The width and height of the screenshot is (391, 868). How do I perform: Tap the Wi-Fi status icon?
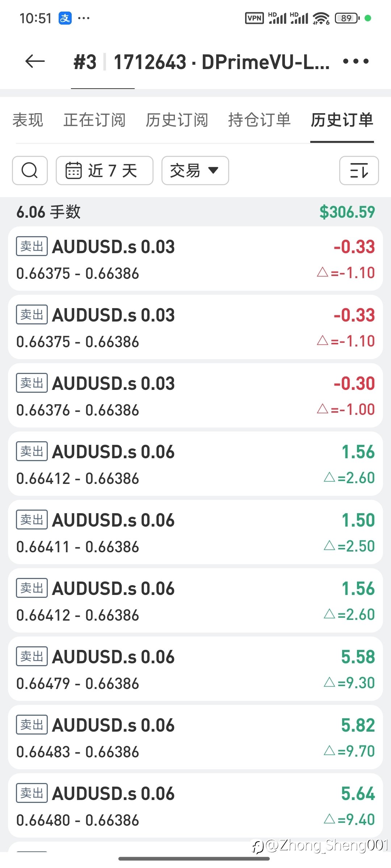pyautogui.click(x=321, y=18)
